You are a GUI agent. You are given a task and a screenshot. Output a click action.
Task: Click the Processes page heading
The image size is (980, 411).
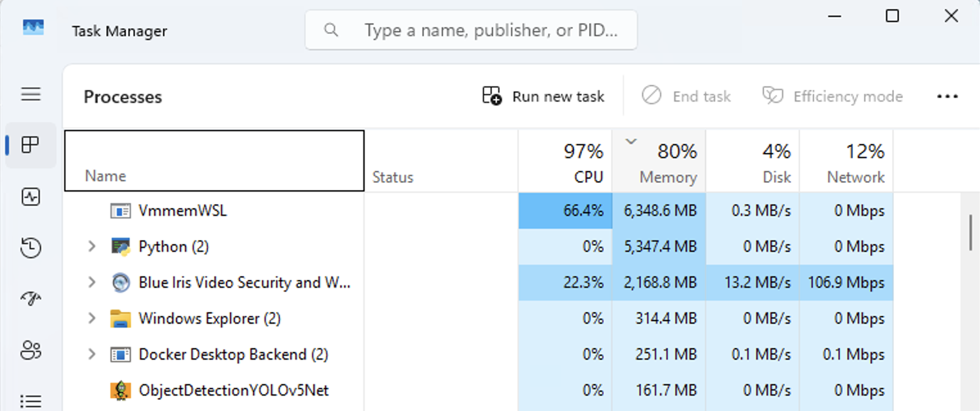click(x=123, y=97)
